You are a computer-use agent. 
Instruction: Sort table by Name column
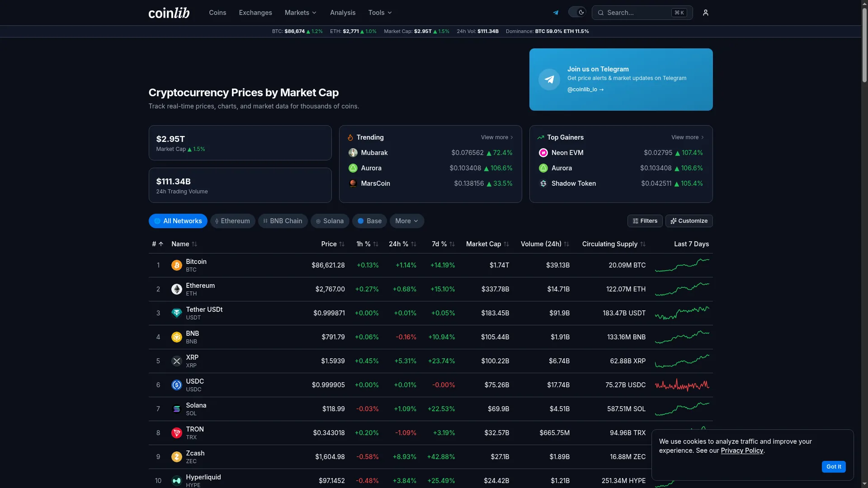pos(184,244)
